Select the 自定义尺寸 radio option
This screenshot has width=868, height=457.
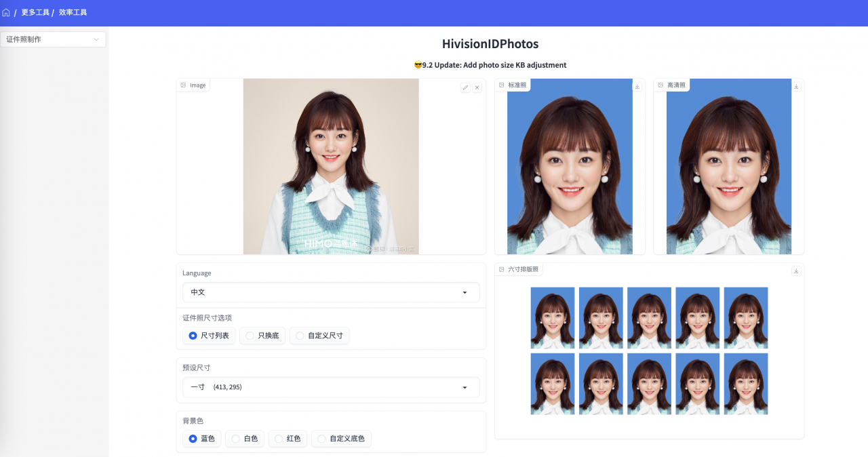tap(319, 336)
